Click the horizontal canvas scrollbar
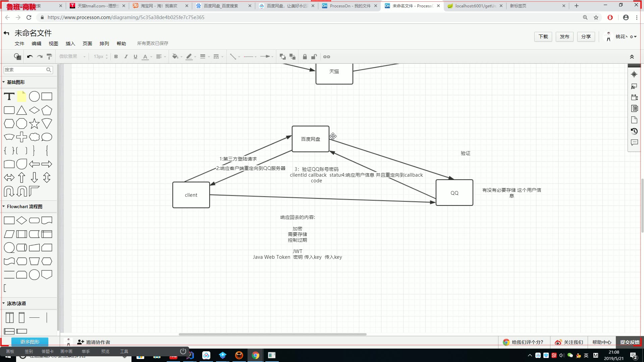 pyautogui.click(x=272, y=334)
